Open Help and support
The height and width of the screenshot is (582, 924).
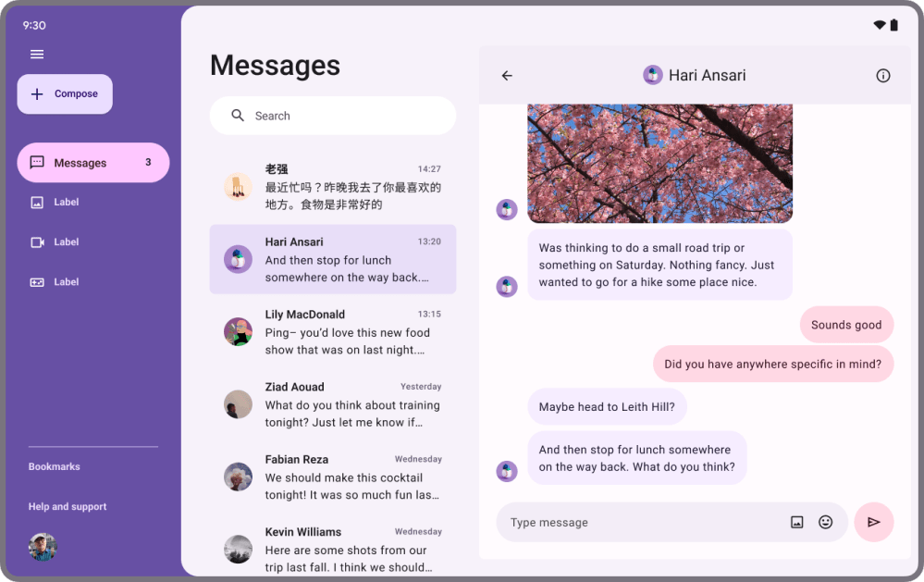tap(68, 507)
